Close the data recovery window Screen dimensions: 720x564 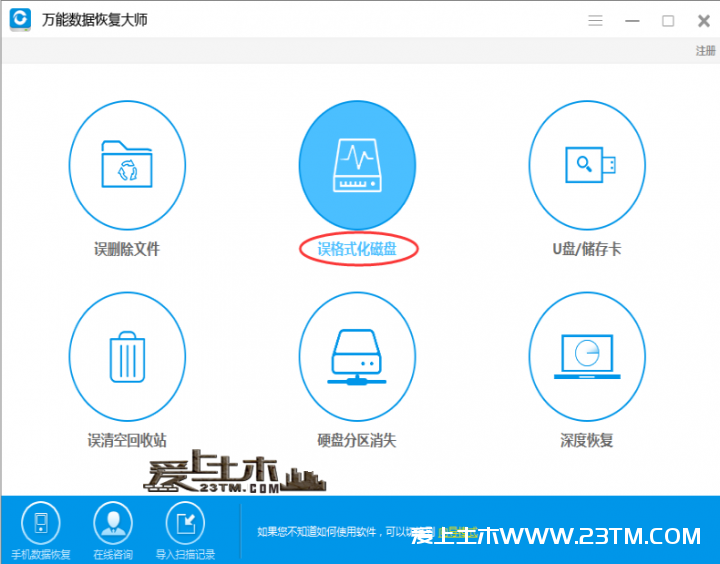703,21
